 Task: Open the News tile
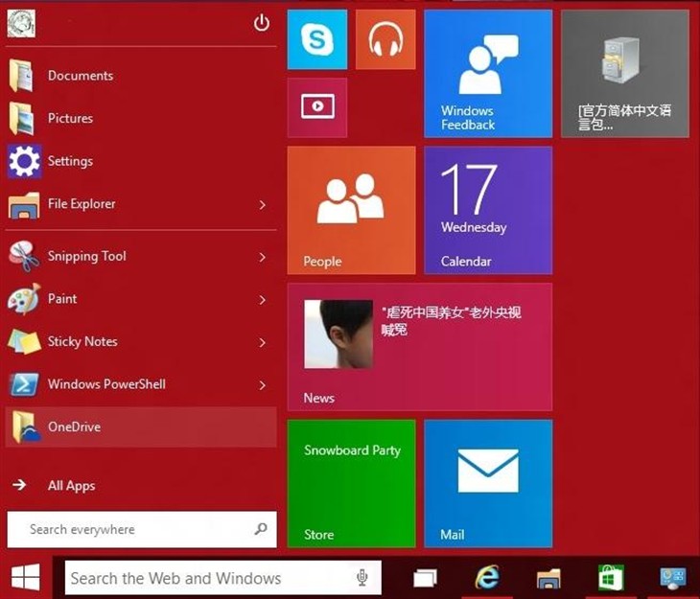point(420,347)
